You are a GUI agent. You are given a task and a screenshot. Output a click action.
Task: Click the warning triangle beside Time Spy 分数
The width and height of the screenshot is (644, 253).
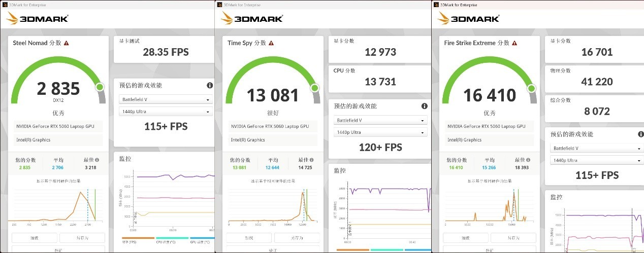pos(271,44)
